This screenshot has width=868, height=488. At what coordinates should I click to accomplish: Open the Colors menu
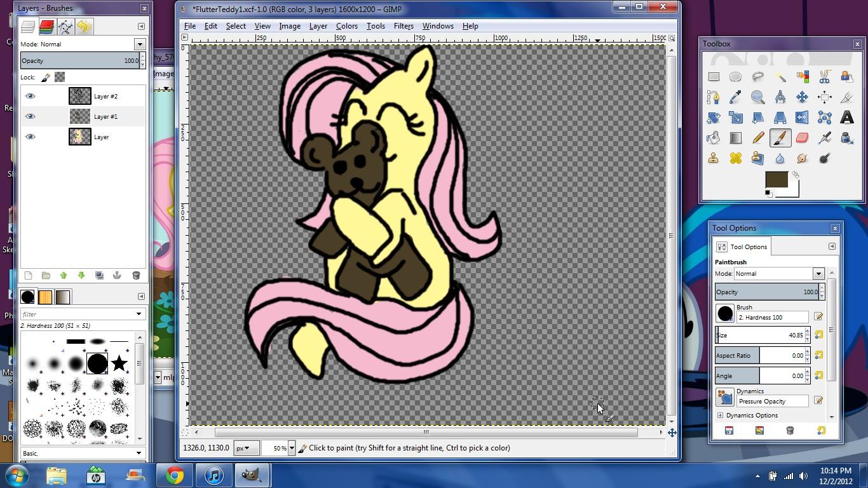click(347, 26)
